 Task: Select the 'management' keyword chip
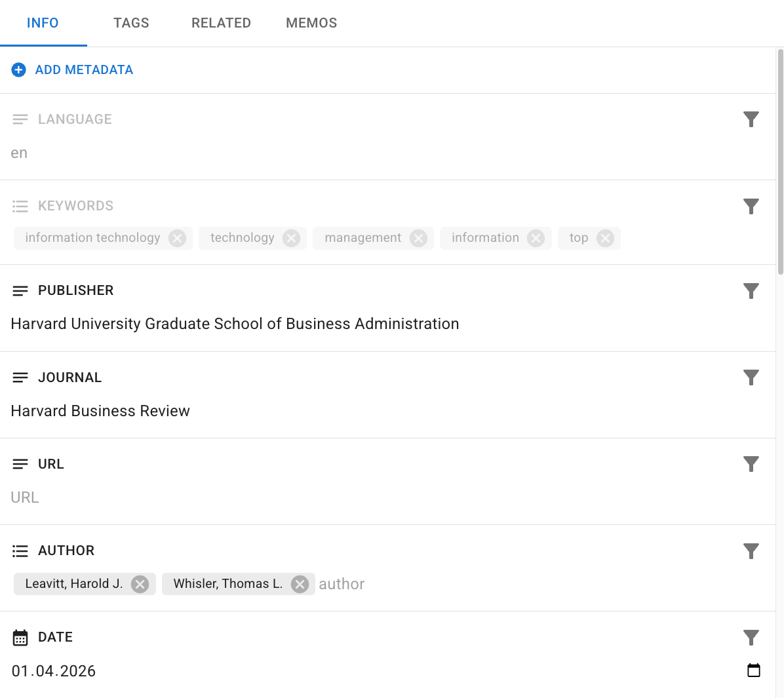point(373,238)
